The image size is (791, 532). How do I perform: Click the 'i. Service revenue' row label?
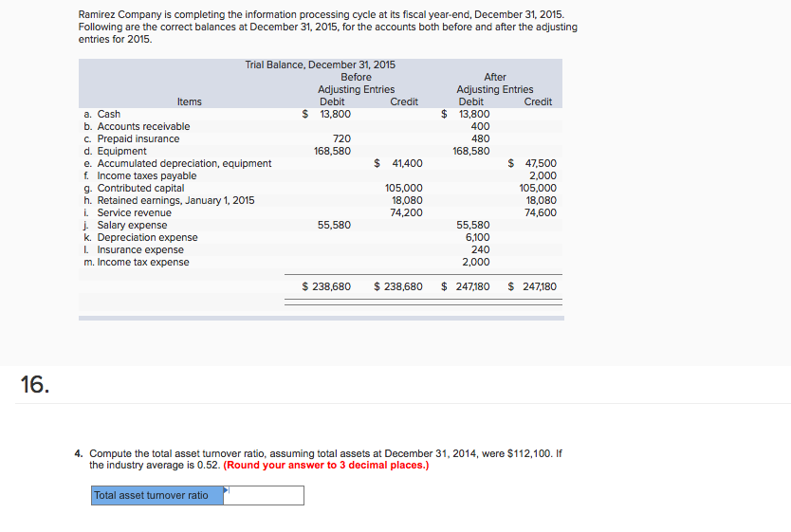pyautogui.click(x=128, y=212)
